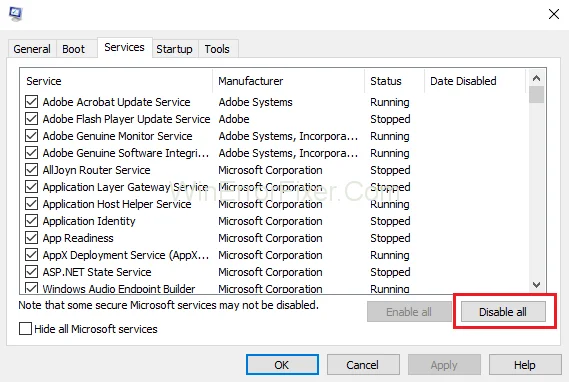Uncheck AllJoyn Router Service checkbox
The image size is (569, 382).
tap(32, 170)
